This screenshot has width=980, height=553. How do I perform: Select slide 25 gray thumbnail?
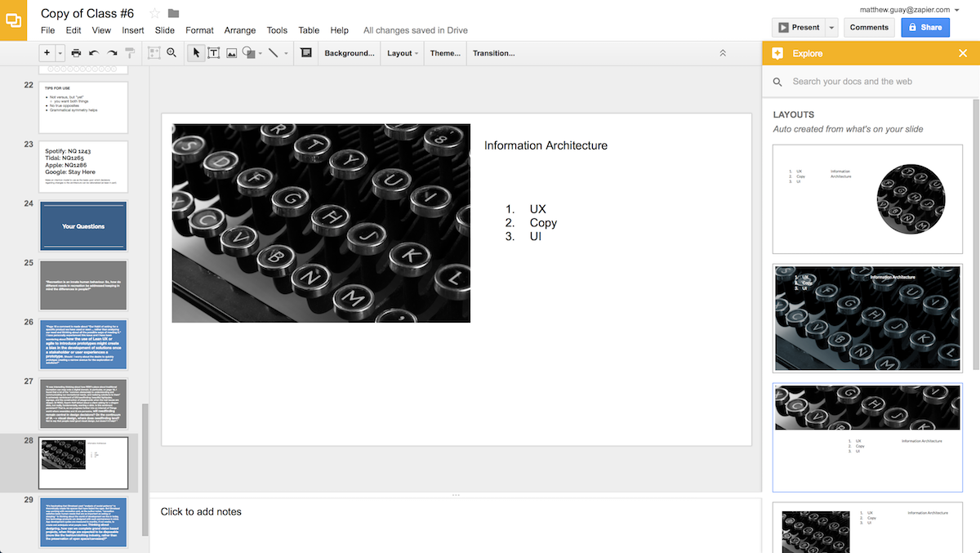tap(83, 286)
